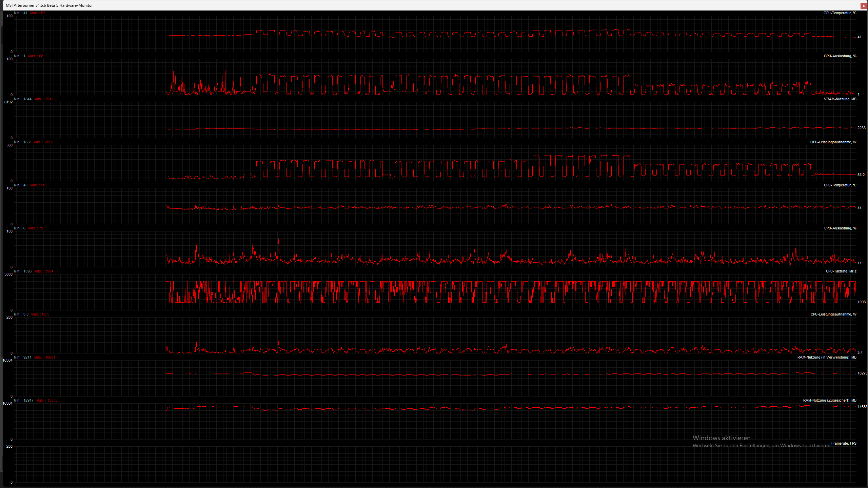The height and width of the screenshot is (488, 868).
Task: Click the GPU-Auslastung graph label
Action: click(840, 56)
